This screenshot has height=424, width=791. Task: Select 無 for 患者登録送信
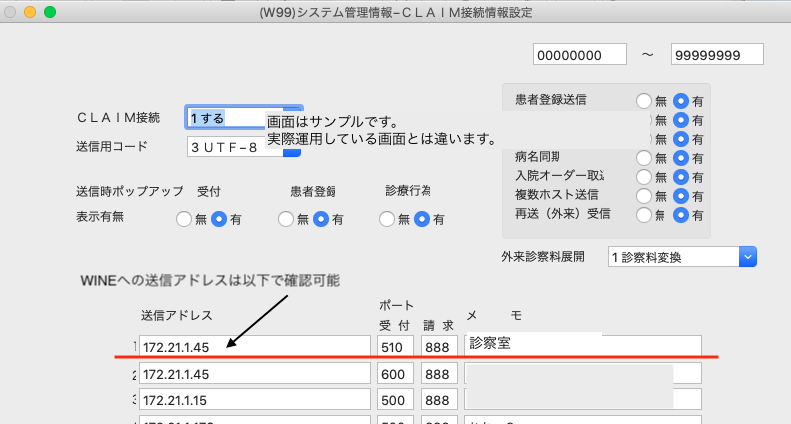coord(643,101)
